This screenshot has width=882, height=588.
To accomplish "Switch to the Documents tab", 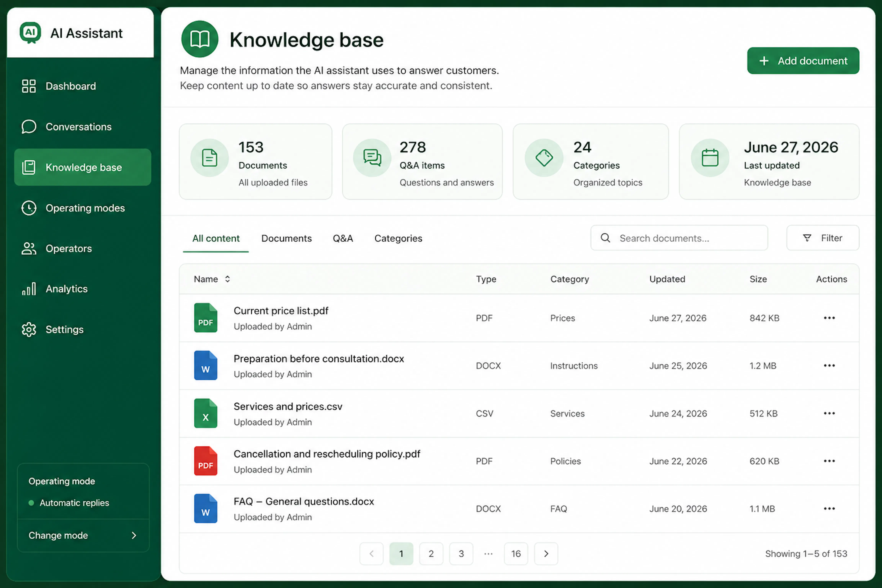I will tap(287, 238).
